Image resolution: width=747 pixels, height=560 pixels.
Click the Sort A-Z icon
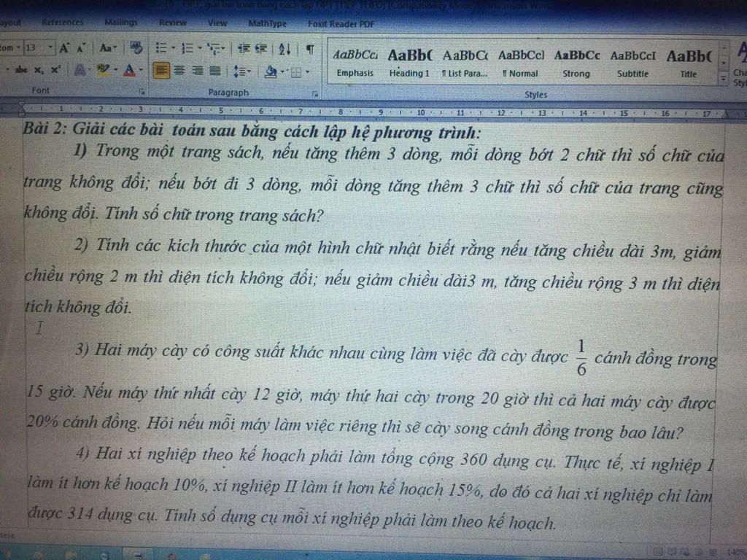click(285, 49)
